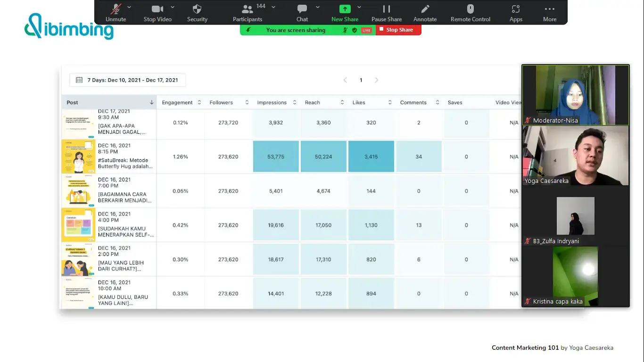Open thumbnail of KAMU DULU, BARU YANG LAIN post

pyautogui.click(x=78, y=293)
